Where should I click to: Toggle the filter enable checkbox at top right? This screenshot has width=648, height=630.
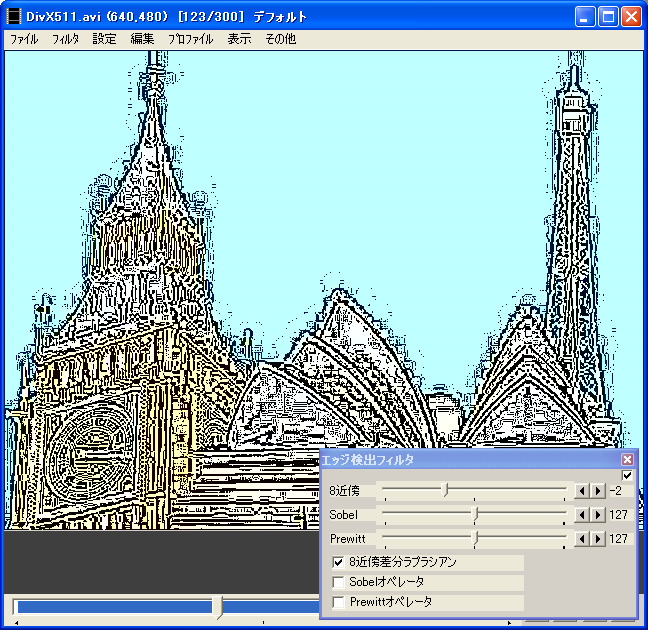(x=627, y=475)
